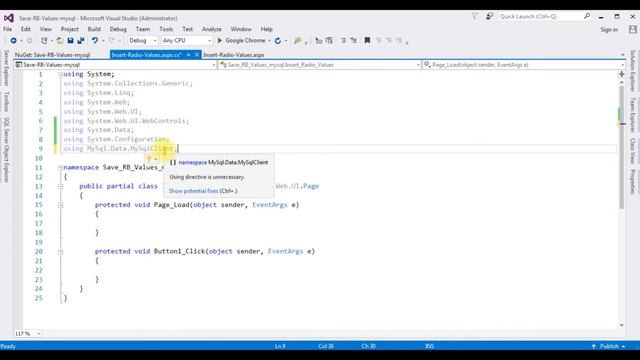Image resolution: width=640 pixels, height=360 pixels.
Task: Click the scrollbar down arrow in editor
Action: point(622,325)
